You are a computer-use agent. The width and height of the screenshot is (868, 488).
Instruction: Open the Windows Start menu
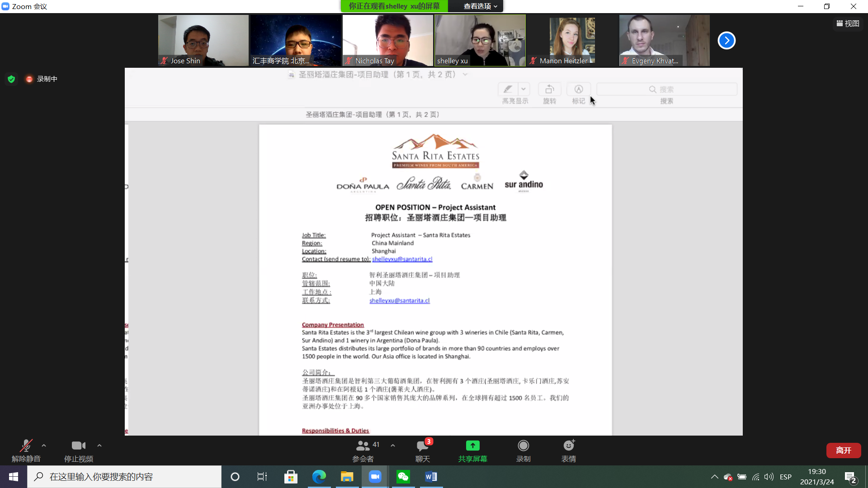click(x=14, y=477)
